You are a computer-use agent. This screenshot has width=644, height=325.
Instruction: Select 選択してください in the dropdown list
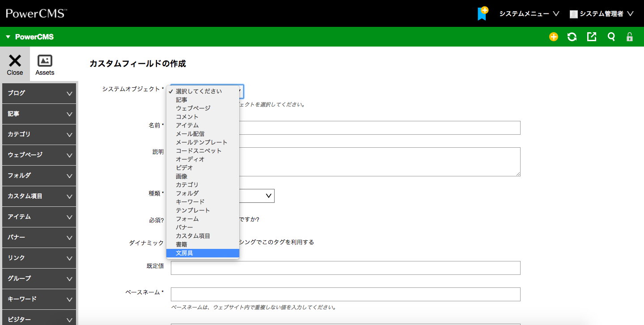point(203,91)
